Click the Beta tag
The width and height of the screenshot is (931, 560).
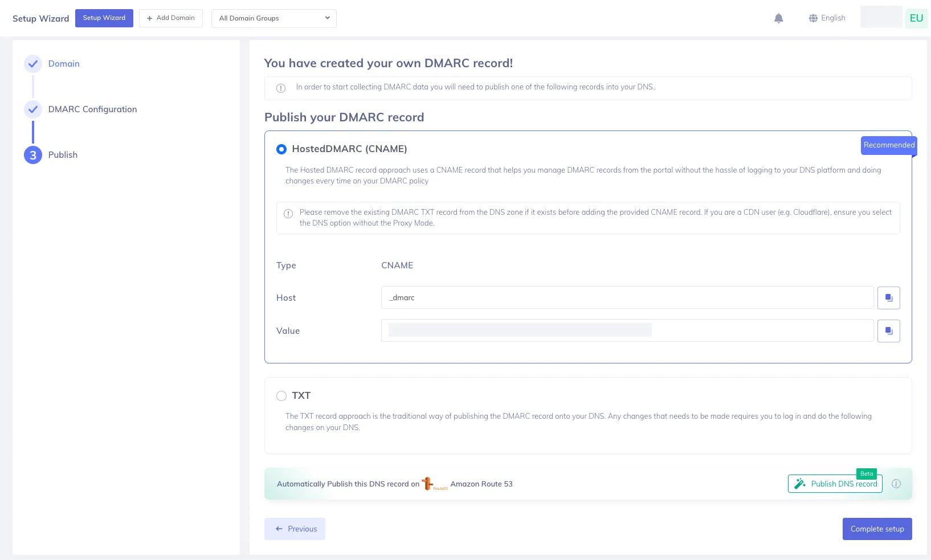pyautogui.click(x=867, y=473)
